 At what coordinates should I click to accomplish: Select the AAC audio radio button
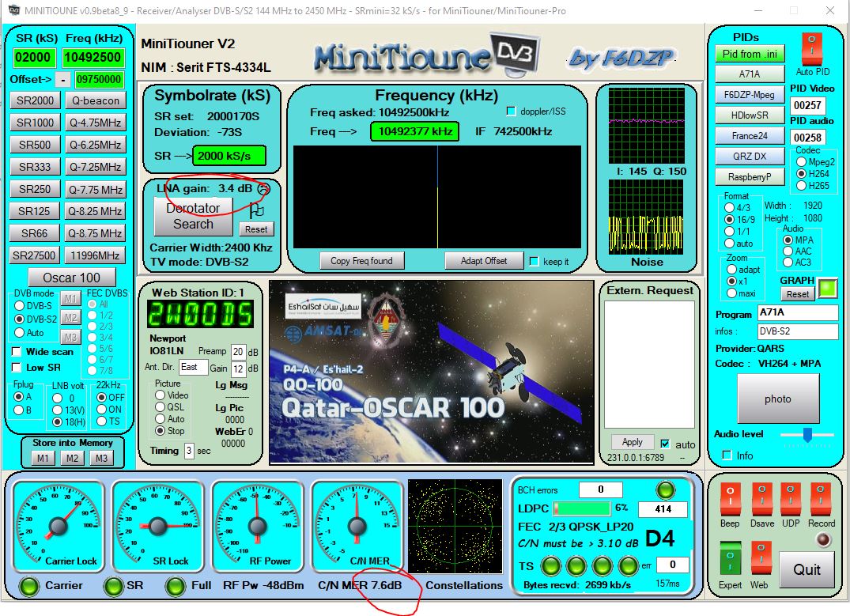coord(788,251)
